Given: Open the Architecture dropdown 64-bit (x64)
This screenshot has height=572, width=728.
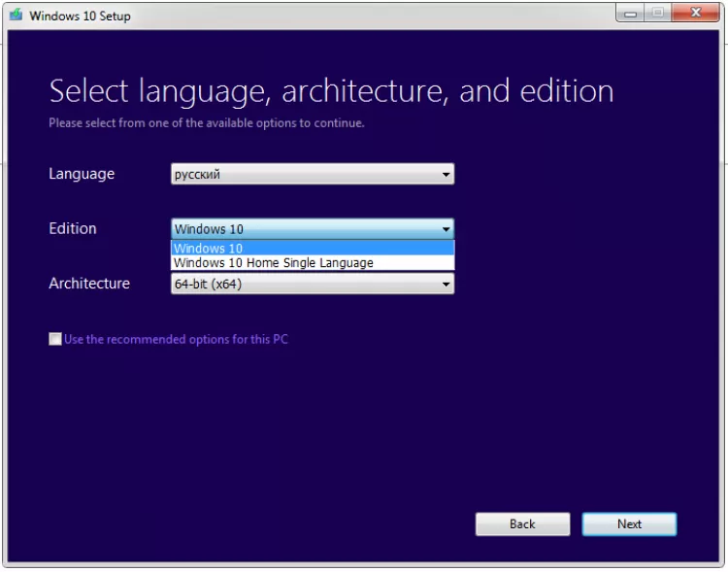Looking at the screenshot, I should (x=313, y=284).
